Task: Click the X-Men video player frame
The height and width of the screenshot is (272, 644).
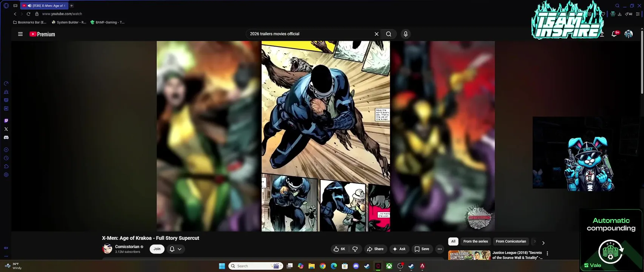Action: [x=326, y=136]
